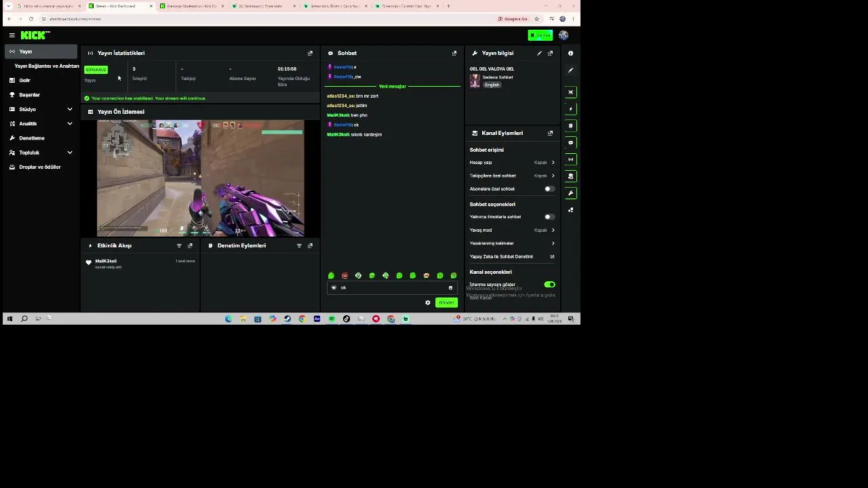Open chat settings gear icon
The height and width of the screenshot is (488, 868).
pos(428,302)
